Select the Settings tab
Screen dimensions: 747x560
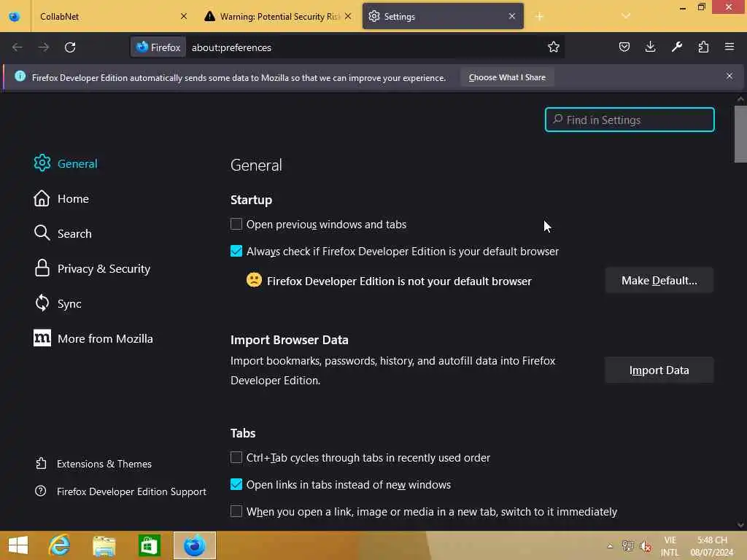443,17
